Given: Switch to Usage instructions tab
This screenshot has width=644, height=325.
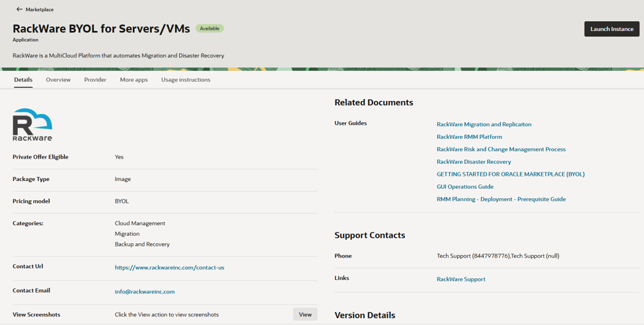Looking at the screenshot, I should (186, 80).
